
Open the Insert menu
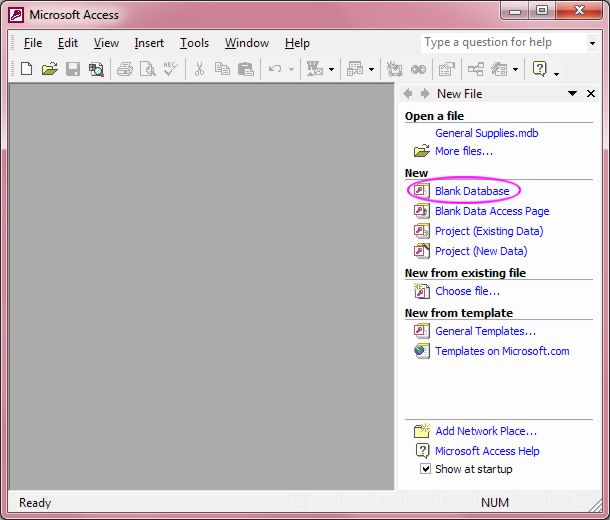point(149,43)
